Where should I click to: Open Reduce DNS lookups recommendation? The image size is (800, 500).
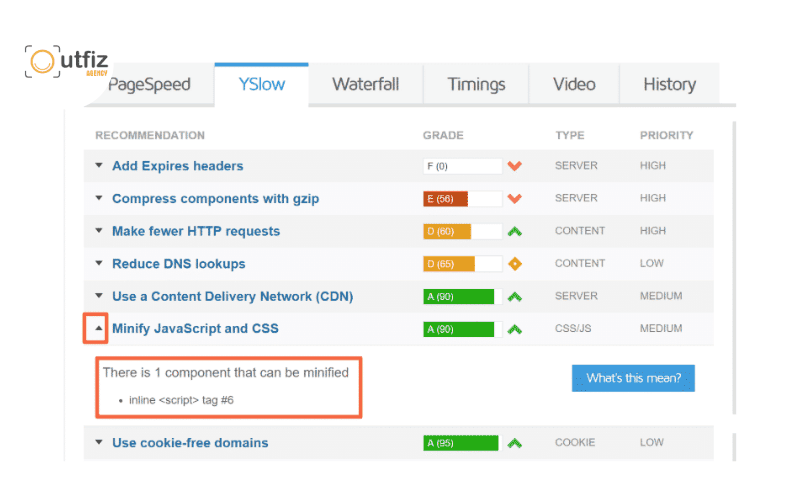click(179, 264)
